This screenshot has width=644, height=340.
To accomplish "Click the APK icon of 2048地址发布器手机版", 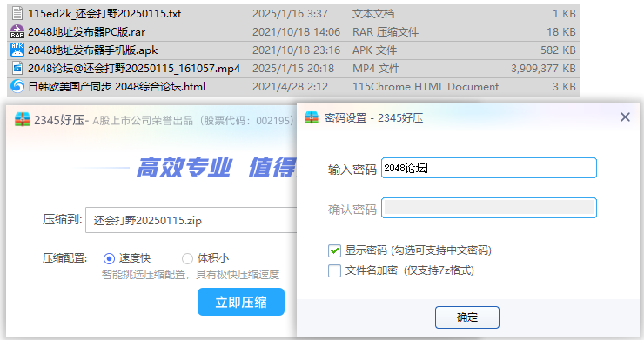I will point(17,50).
